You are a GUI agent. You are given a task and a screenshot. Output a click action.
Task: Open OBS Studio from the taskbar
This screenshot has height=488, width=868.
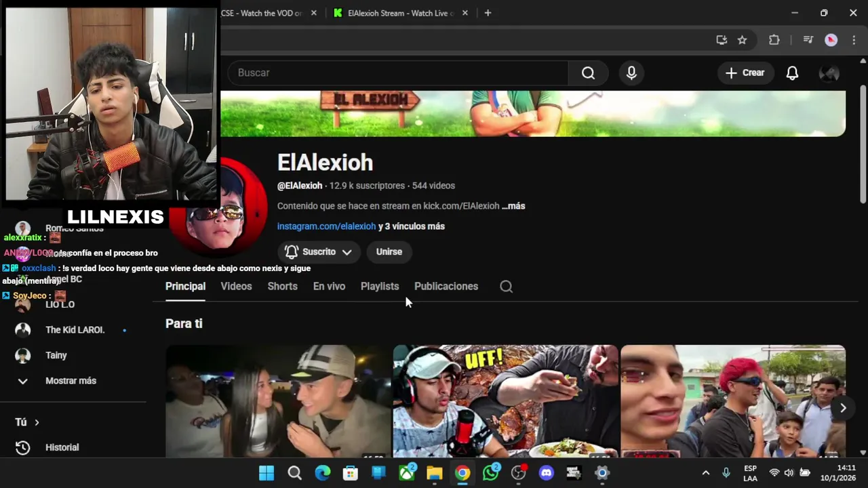(518, 473)
